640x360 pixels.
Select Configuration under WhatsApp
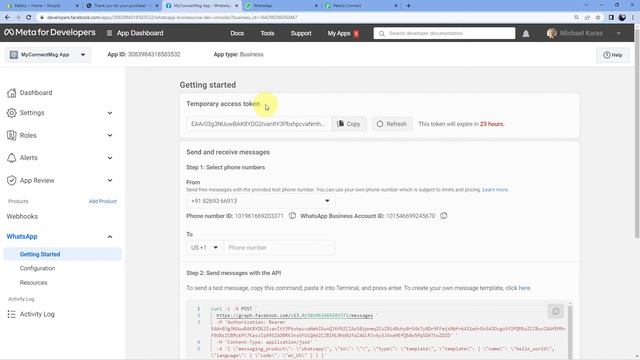(x=38, y=268)
